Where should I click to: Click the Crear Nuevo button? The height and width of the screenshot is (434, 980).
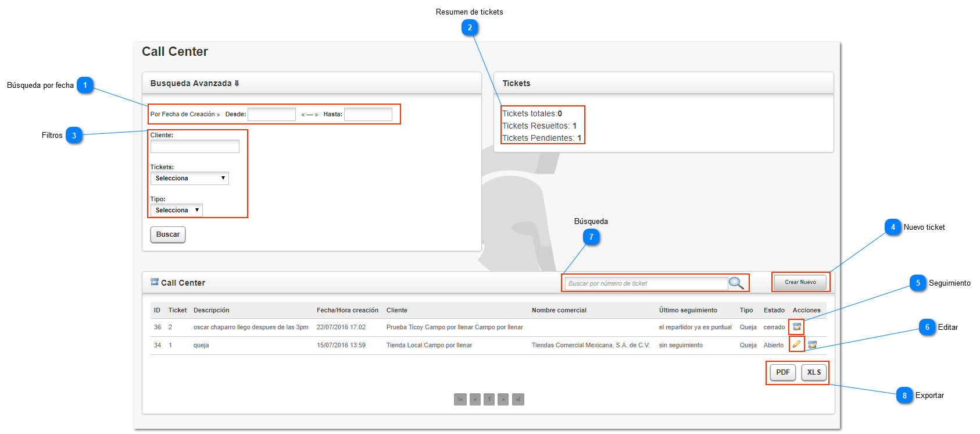[x=800, y=282]
